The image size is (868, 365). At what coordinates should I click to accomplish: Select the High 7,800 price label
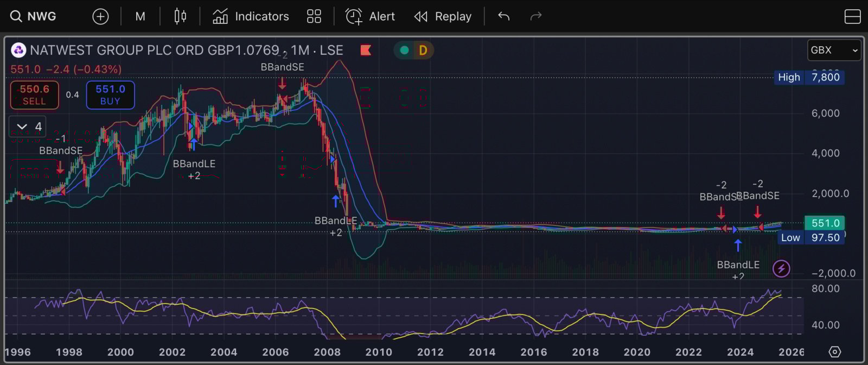point(808,77)
